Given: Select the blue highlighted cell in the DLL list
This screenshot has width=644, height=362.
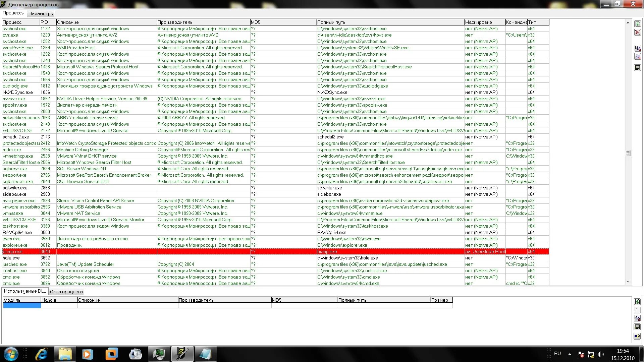Looking at the screenshot, I should pyautogui.click(x=22, y=305).
